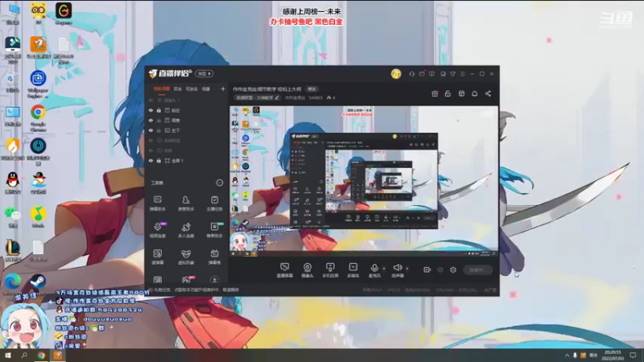Toggle lock on the 左下 source
This screenshot has height=362, width=644.
pyautogui.click(x=159, y=130)
